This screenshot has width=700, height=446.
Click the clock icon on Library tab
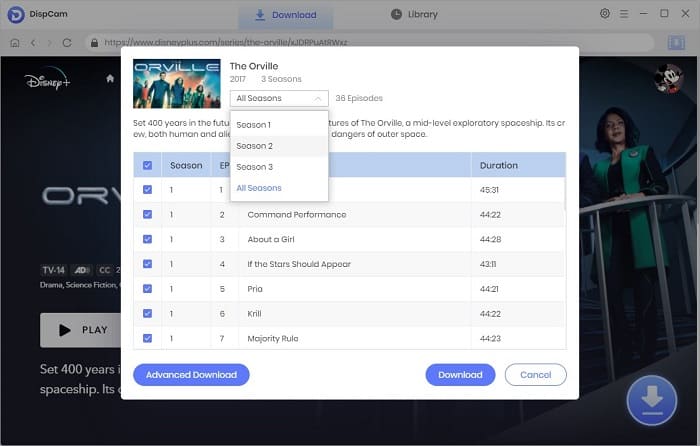(396, 14)
